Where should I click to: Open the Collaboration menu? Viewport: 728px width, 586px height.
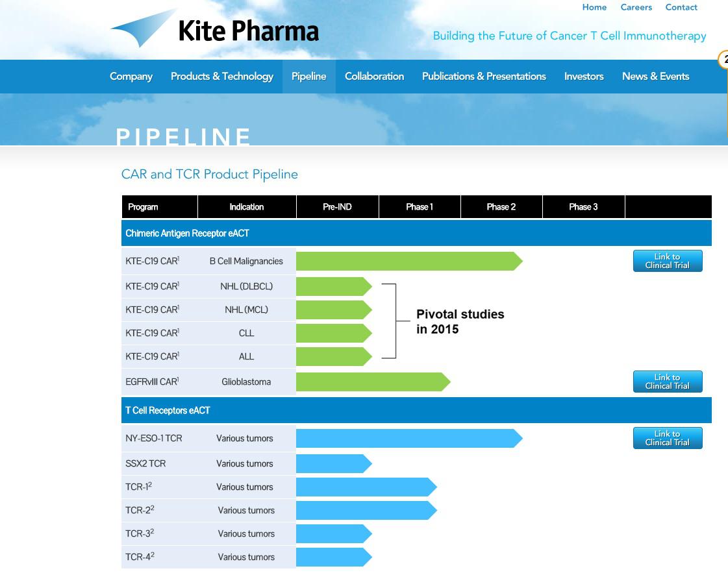(374, 77)
